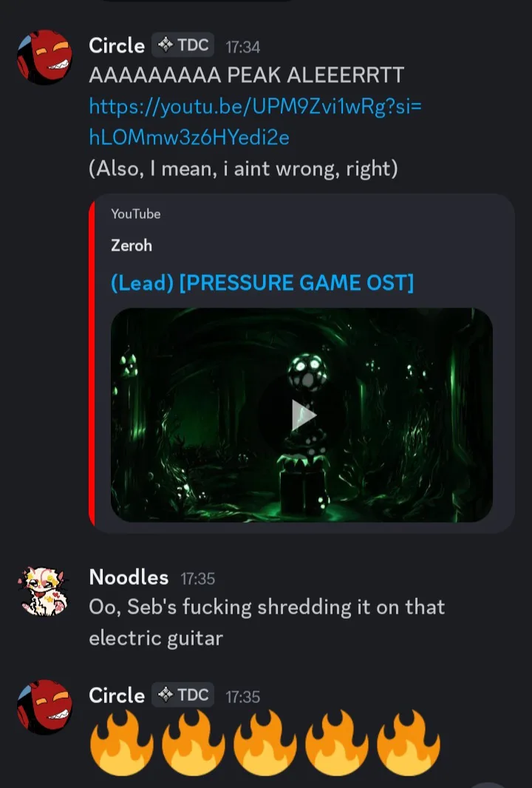The width and height of the screenshot is (532, 788).
Task: Click the 17:34 message timestamp
Action: [x=242, y=47]
